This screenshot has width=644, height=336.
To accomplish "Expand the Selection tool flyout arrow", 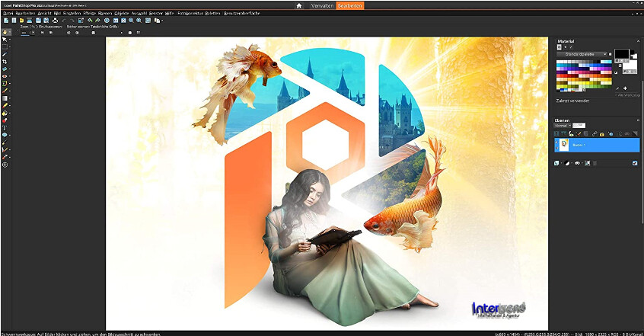I will [10, 46].
